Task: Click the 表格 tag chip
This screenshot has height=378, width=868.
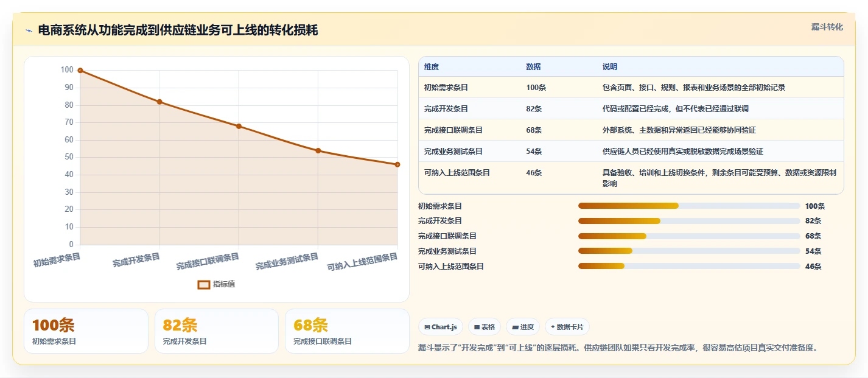Action: [485, 327]
